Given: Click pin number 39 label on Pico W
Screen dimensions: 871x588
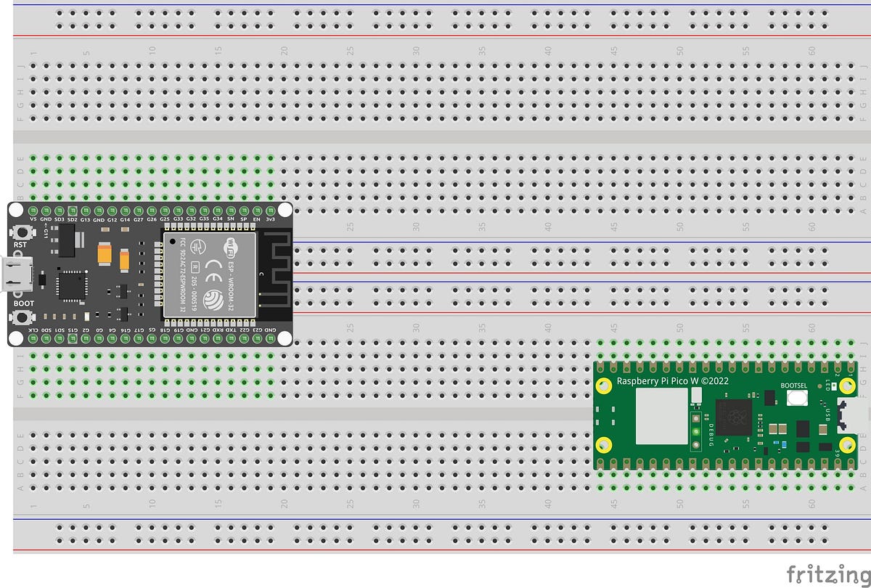Looking at the screenshot, I should click(838, 453).
